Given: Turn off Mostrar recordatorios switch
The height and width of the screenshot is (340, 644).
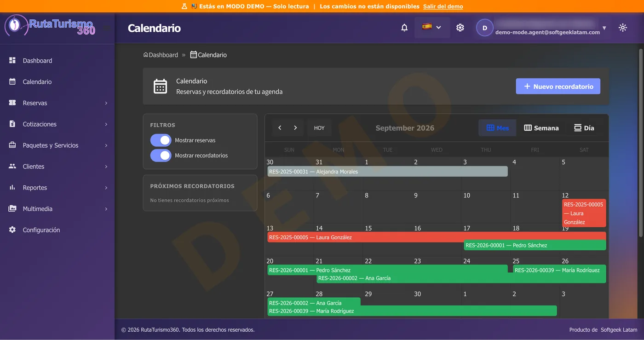Looking at the screenshot, I should click(161, 156).
